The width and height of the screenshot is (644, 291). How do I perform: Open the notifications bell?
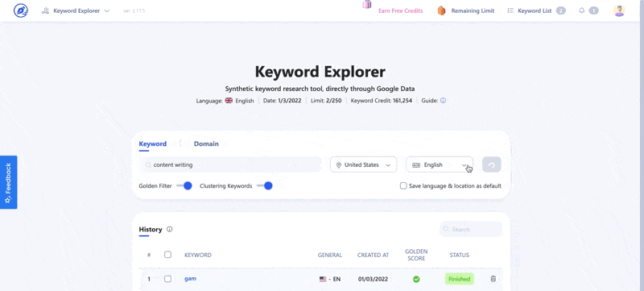581,10
